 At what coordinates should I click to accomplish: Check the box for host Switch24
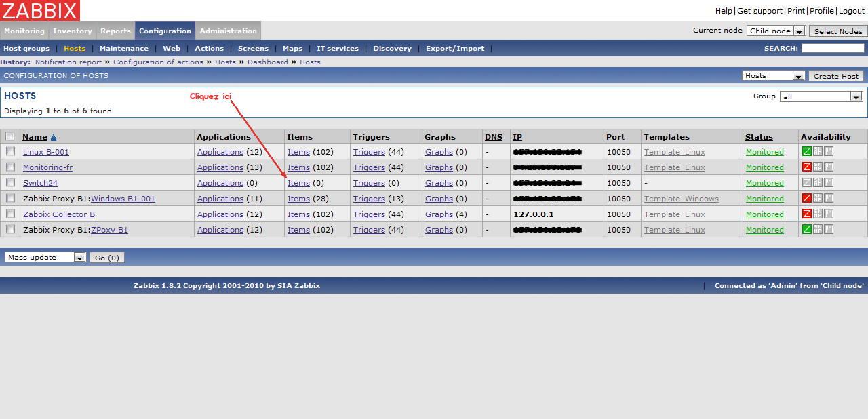(x=10, y=183)
